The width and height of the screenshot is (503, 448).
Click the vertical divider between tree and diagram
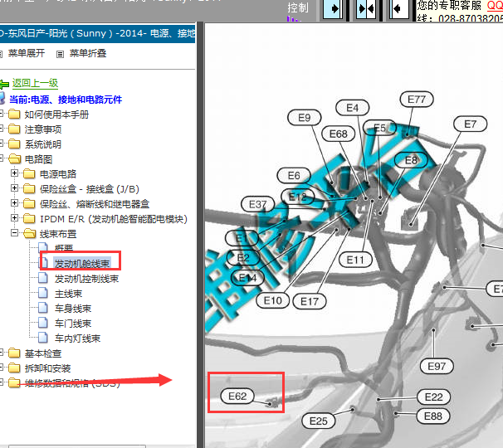pos(201,235)
